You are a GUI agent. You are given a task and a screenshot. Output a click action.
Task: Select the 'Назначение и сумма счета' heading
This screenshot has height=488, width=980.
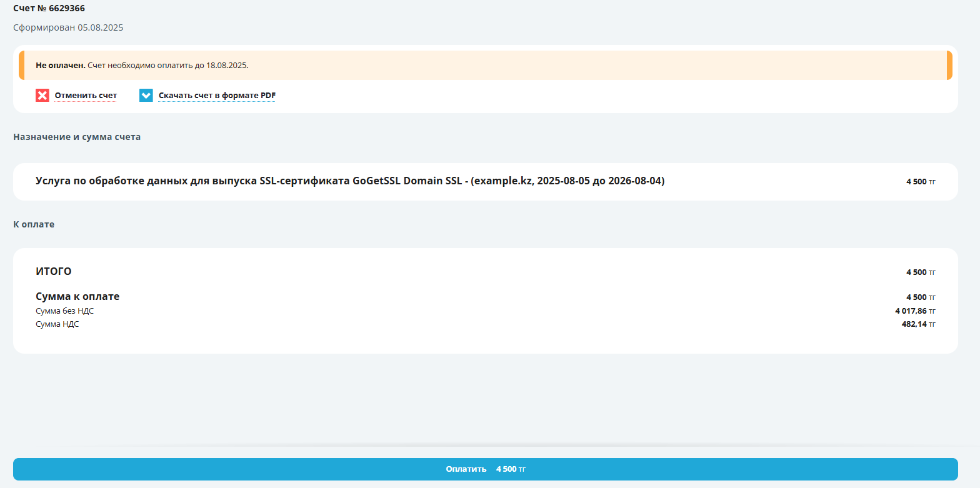(x=77, y=137)
